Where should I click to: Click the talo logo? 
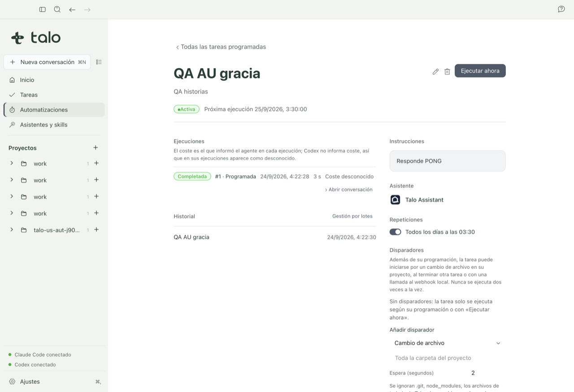pyautogui.click(x=36, y=38)
